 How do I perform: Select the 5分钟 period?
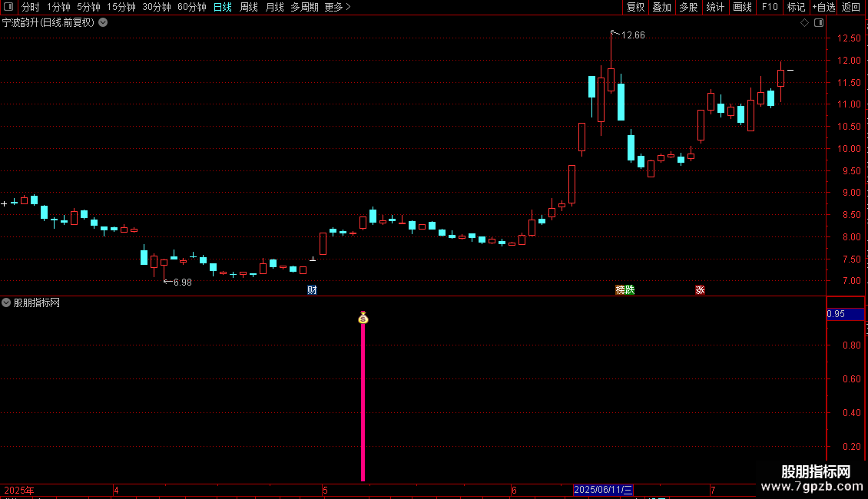point(88,7)
